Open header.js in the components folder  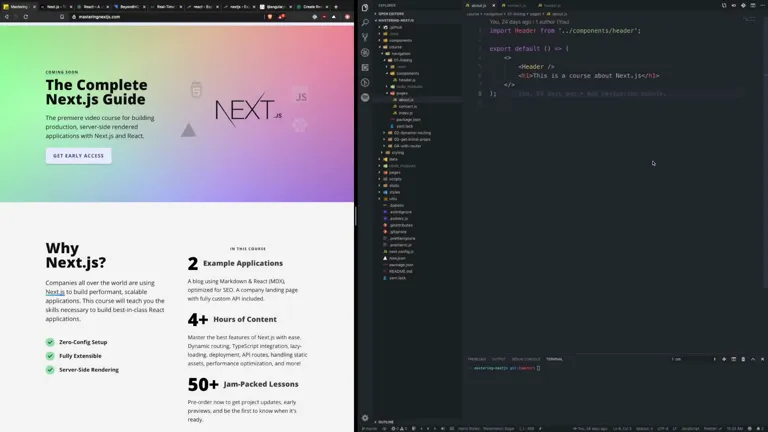point(407,80)
